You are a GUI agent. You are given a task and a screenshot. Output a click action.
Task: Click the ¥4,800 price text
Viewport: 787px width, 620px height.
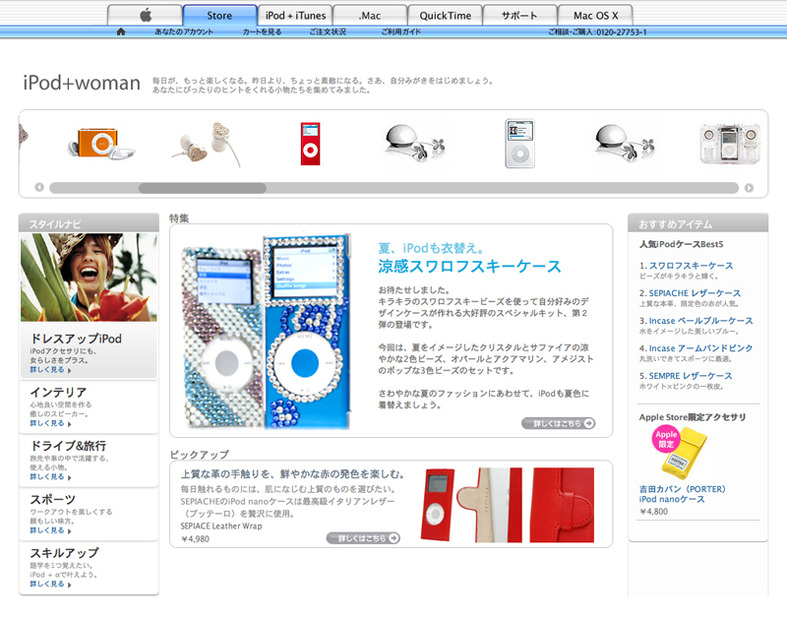pyautogui.click(x=654, y=512)
